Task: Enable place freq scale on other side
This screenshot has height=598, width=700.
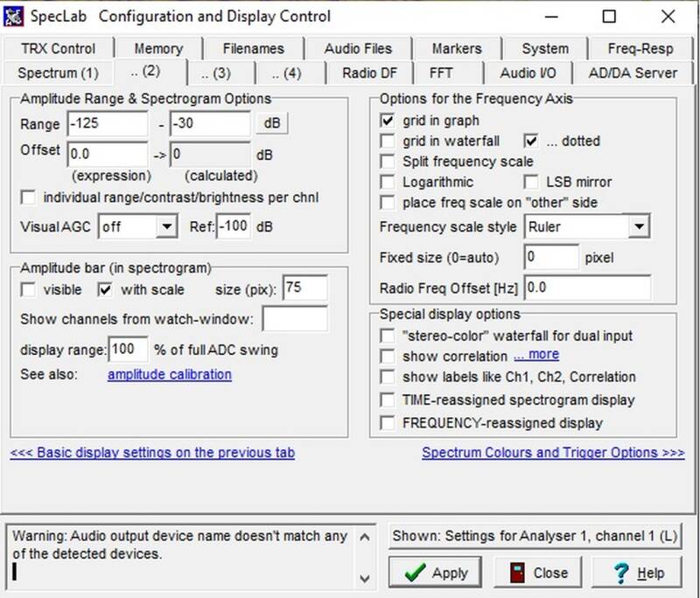Action: click(x=387, y=202)
